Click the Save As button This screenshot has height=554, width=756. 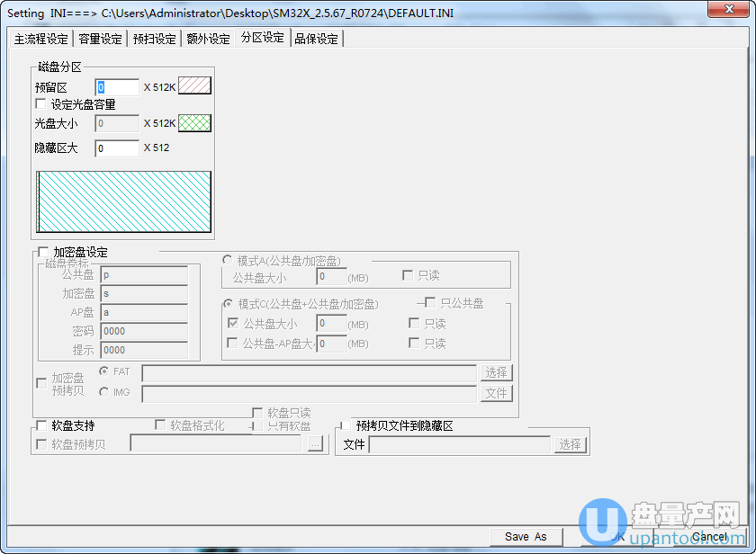[526, 536]
